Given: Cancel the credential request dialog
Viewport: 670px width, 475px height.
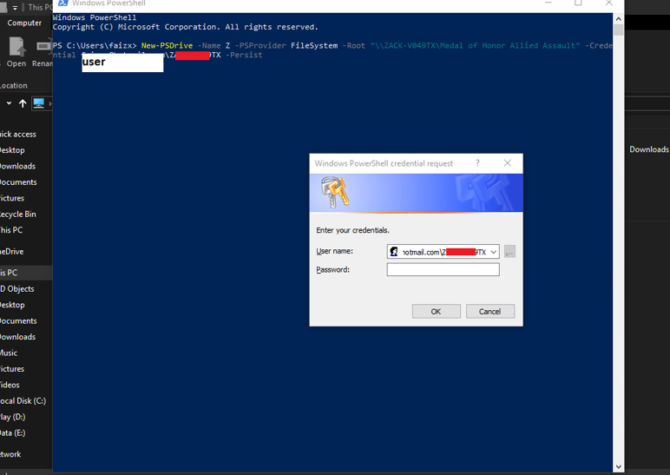Looking at the screenshot, I should tap(489, 311).
